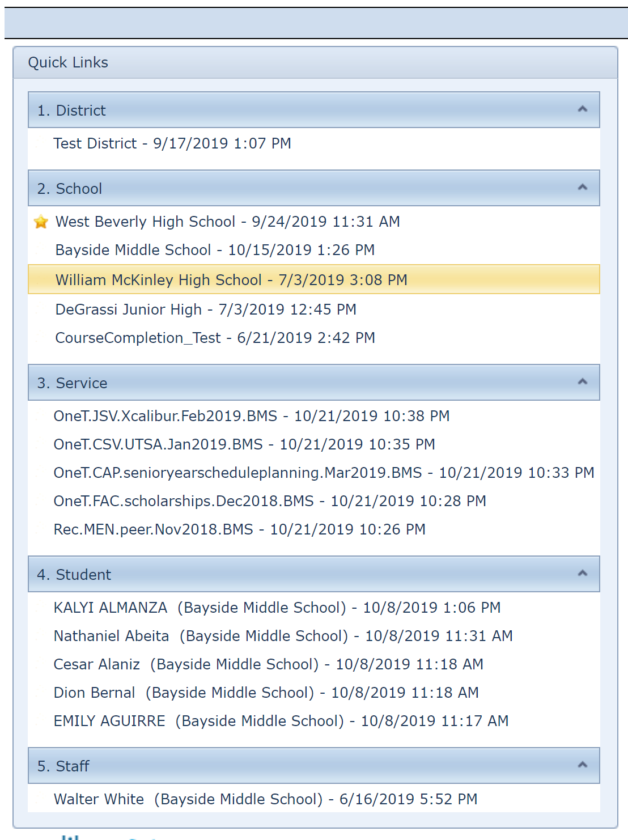Screen dimensions: 628x840
Task: Click the gold favorite star icon
Action: pos(41,222)
